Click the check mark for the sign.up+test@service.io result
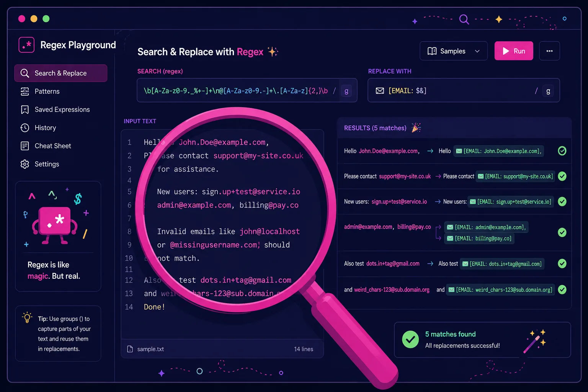 click(562, 201)
